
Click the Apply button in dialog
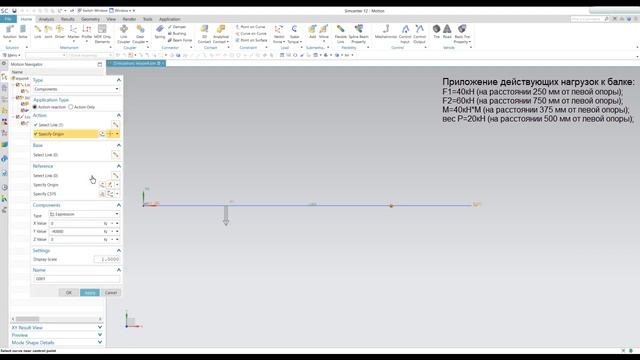90,293
